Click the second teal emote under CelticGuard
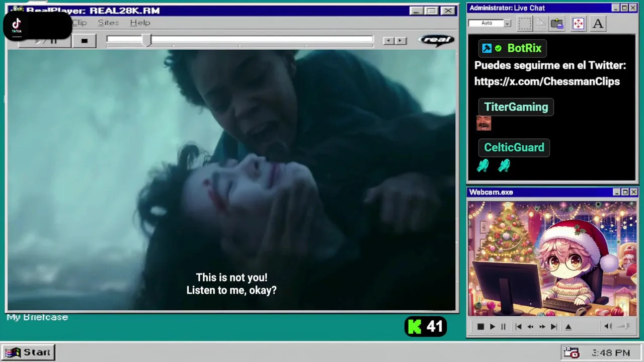Screen dimensions: 644x362 504,165
